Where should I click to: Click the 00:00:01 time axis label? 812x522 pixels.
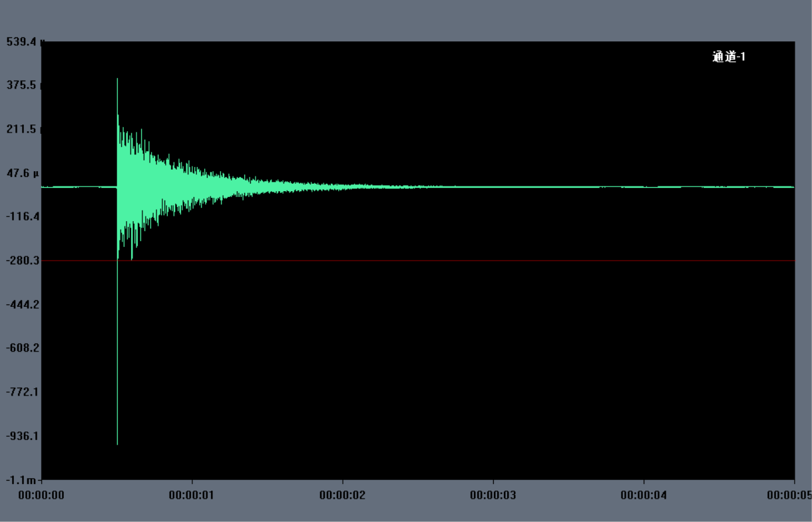(192, 495)
